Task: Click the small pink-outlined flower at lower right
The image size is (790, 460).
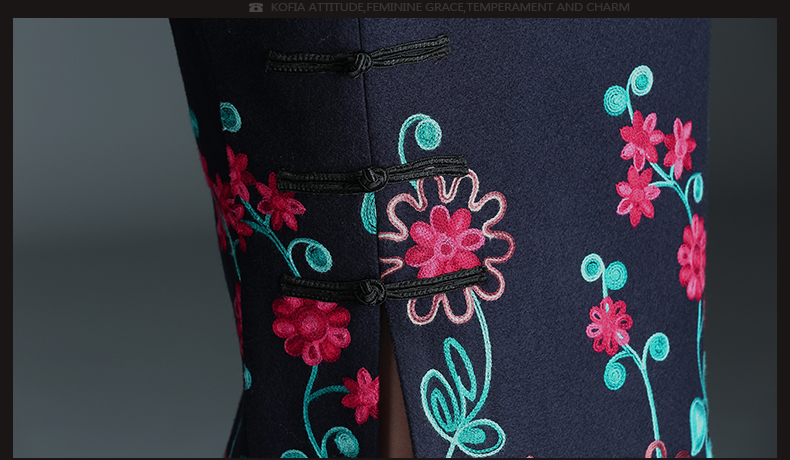Action: coord(609,325)
